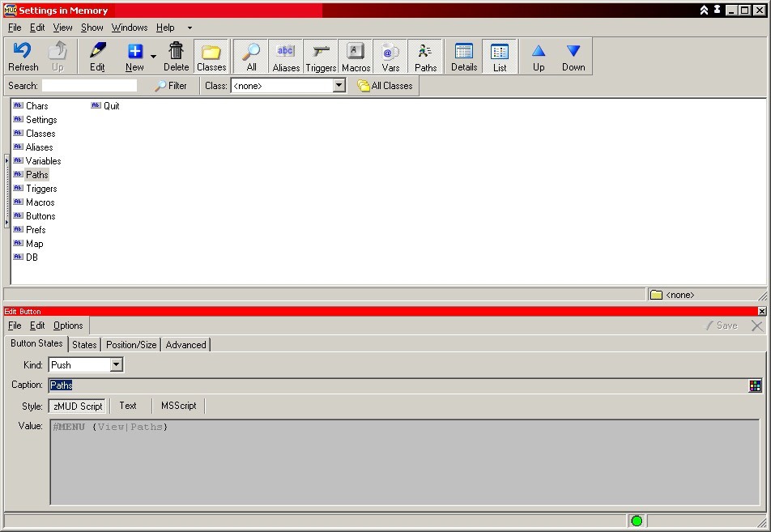Open the Options menu
The image size is (771, 532).
coord(68,326)
